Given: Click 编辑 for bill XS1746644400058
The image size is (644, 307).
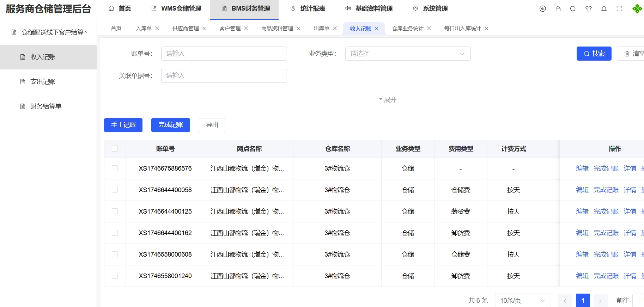Looking at the screenshot, I should (582, 190).
